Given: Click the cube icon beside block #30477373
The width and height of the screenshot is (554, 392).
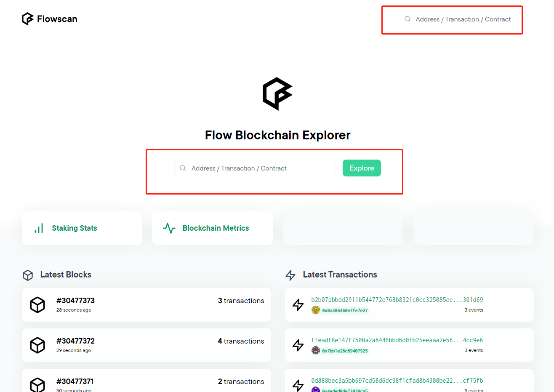Looking at the screenshot, I should tap(37, 304).
